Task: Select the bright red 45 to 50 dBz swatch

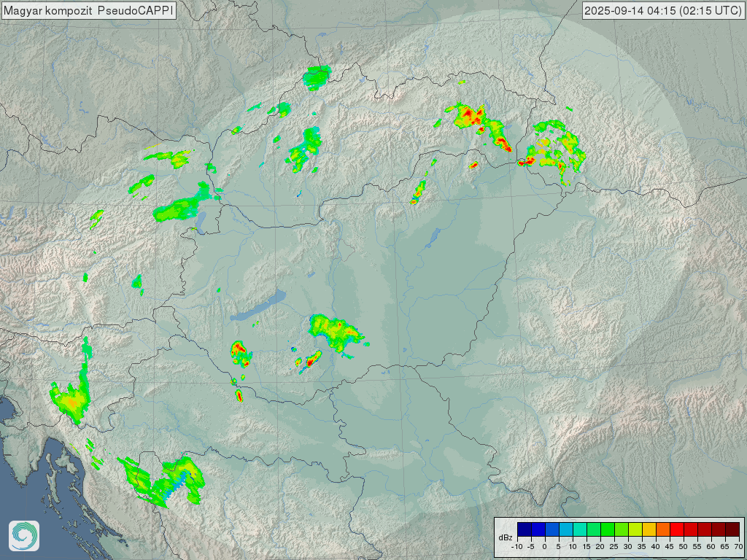Action: pyautogui.click(x=677, y=529)
